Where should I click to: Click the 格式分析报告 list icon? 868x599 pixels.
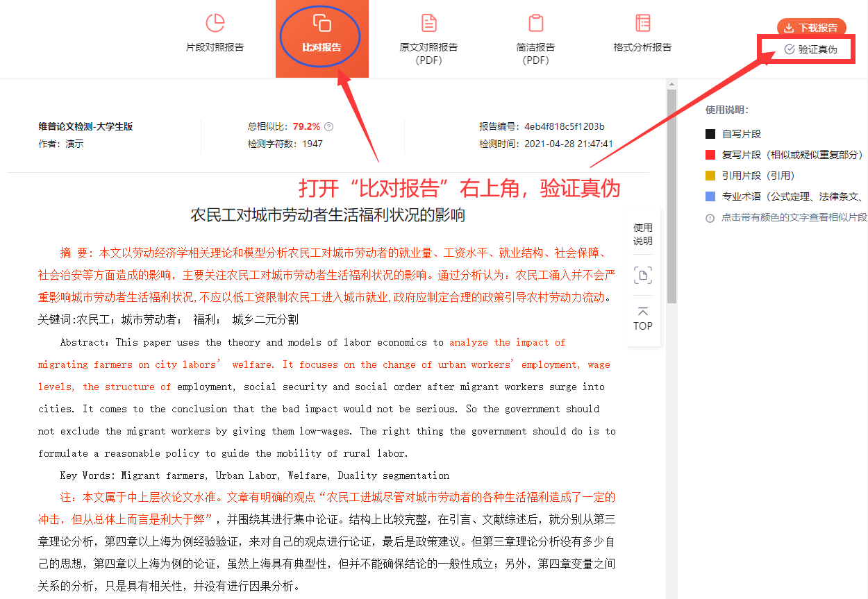642,23
